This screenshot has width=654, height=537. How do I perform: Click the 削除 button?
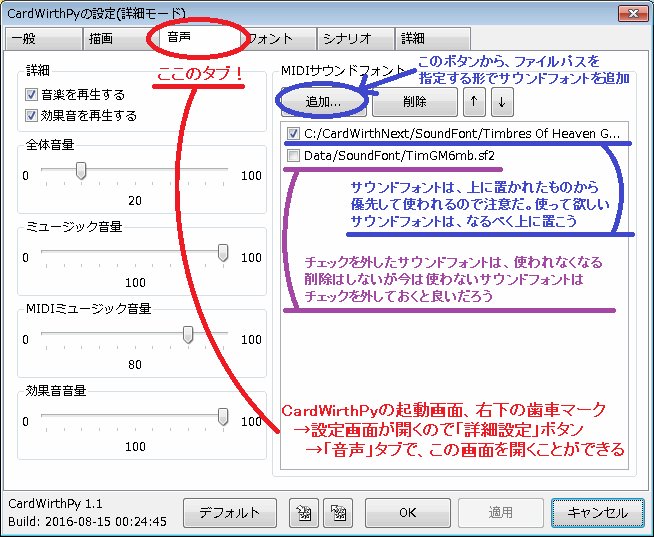415,101
